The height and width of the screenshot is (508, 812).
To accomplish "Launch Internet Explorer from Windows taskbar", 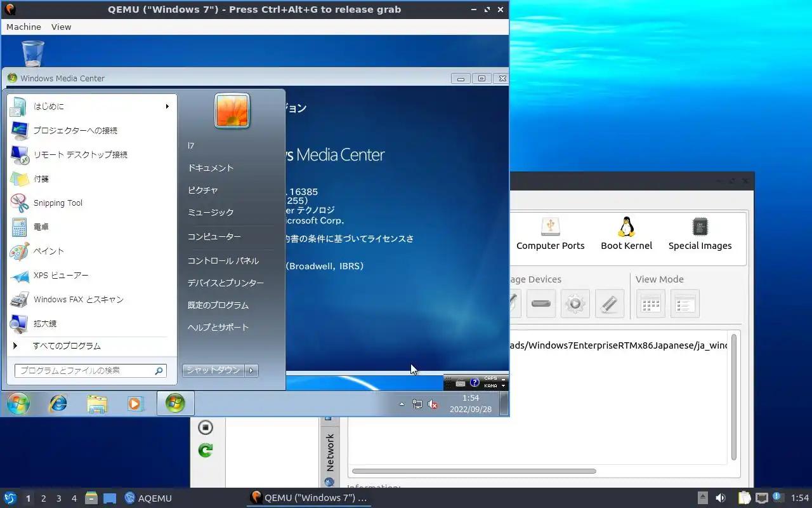I will 58,404.
